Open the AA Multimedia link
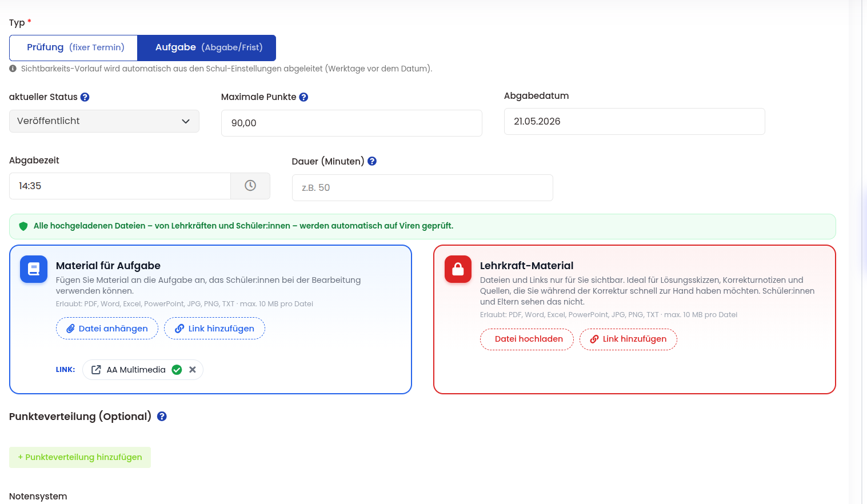Viewport: 867px width, 504px height. click(136, 370)
